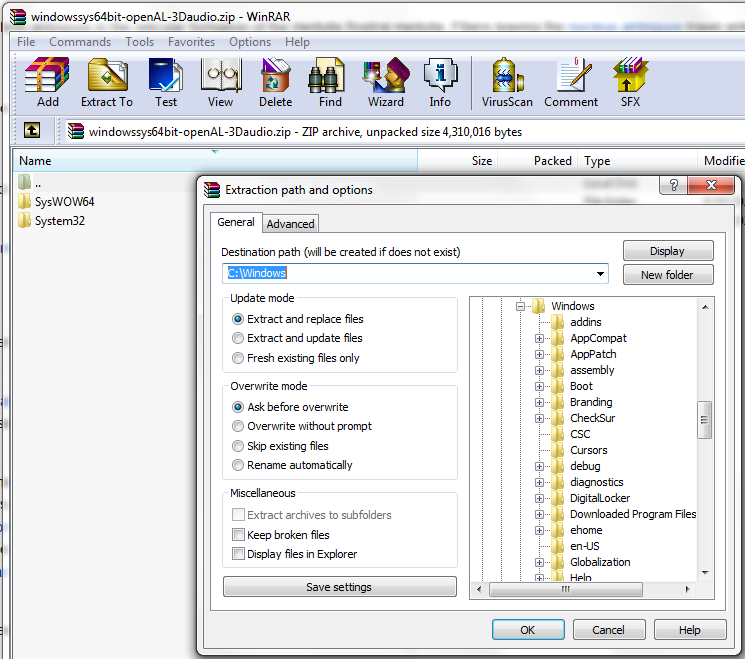Click the Save settings button
745x659 pixels.
point(339,587)
